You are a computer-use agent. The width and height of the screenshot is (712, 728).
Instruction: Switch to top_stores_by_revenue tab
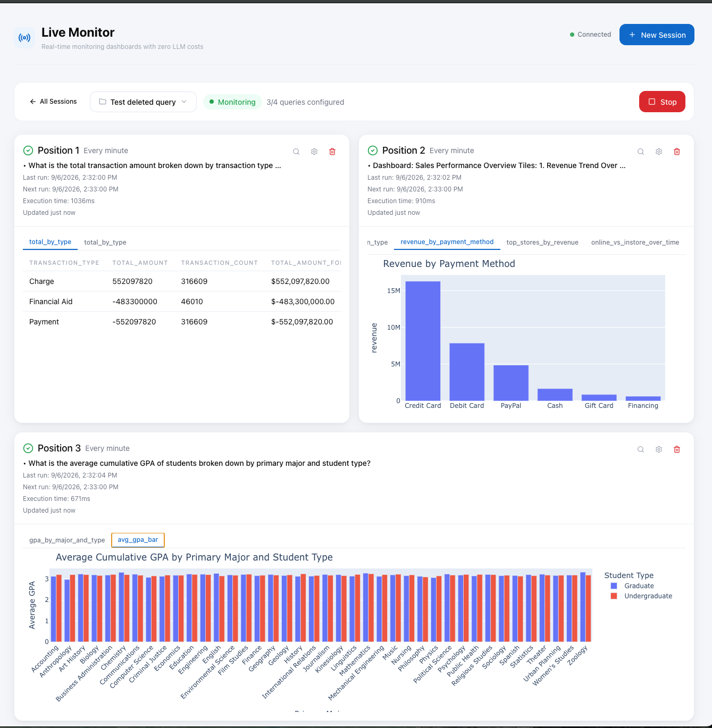click(542, 242)
